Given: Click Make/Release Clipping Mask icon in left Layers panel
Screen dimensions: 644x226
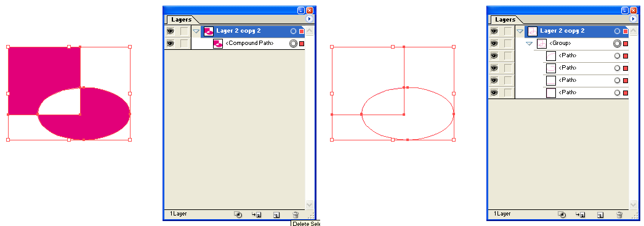Looking at the screenshot, I should click(238, 214).
